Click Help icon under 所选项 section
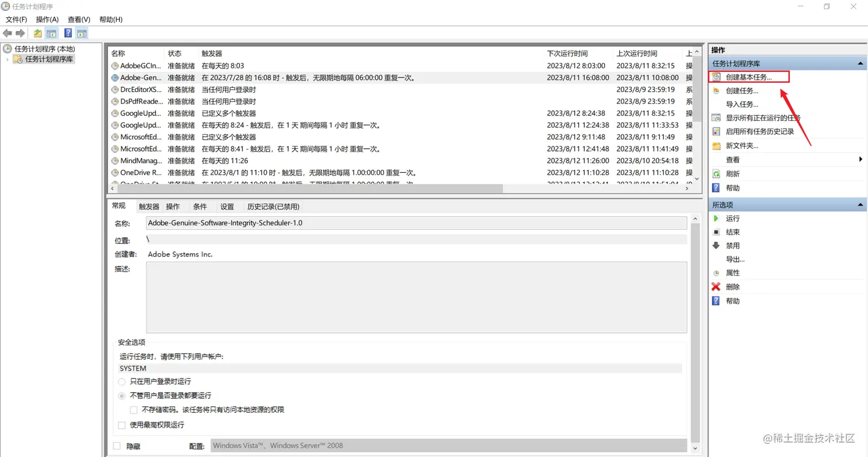The width and height of the screenshot is (868, 457). [716, 301]
